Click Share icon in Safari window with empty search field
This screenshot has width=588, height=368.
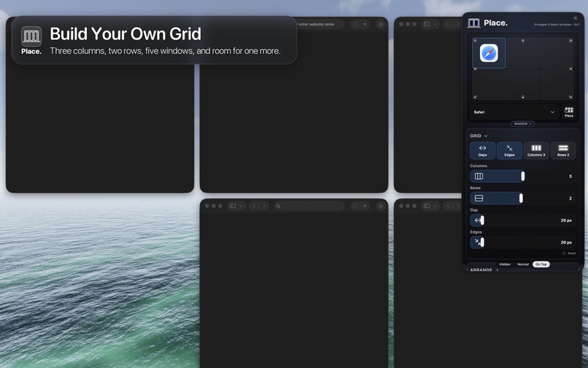(x=355, y=206)
